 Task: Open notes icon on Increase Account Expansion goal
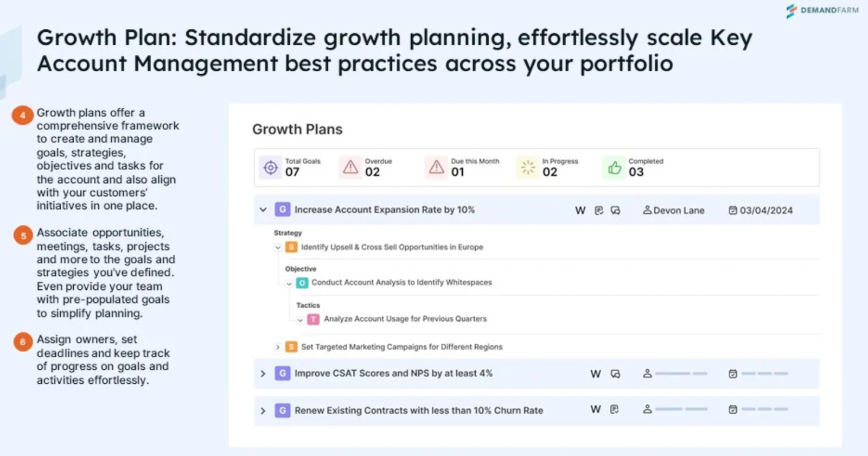(599, 211)
